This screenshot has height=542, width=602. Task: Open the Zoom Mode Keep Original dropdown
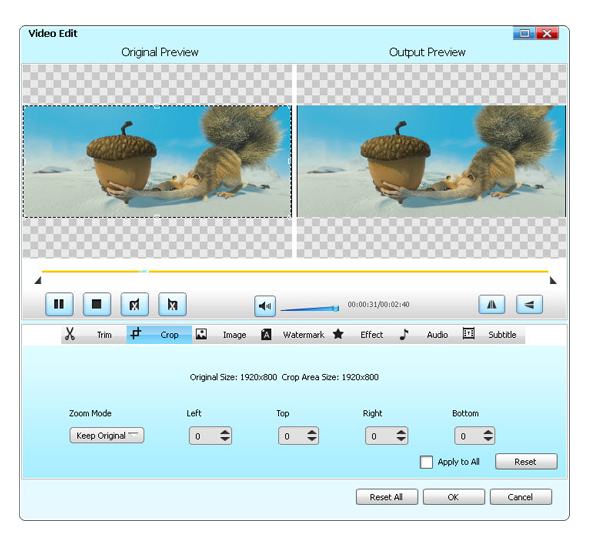(107, 436)
